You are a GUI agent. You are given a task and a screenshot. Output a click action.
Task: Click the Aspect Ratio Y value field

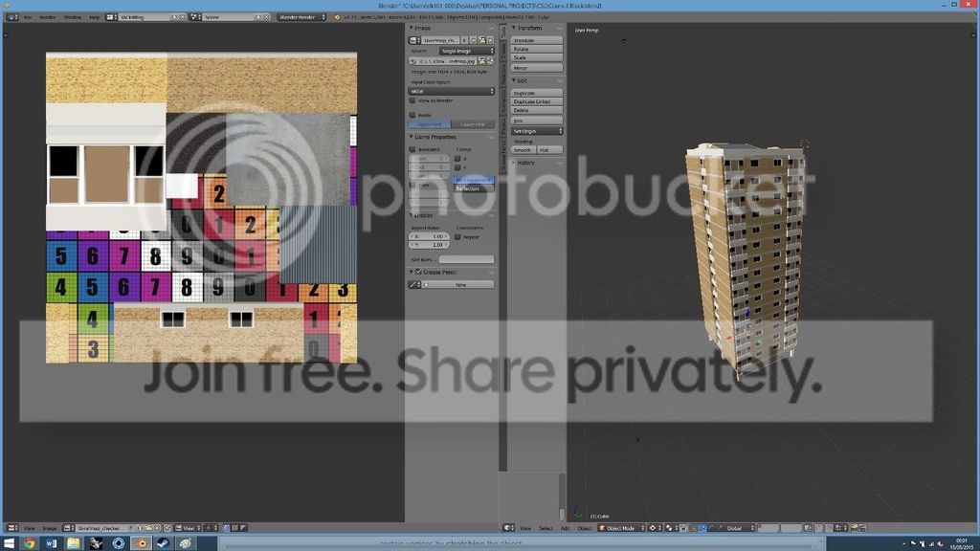point(429,245)
